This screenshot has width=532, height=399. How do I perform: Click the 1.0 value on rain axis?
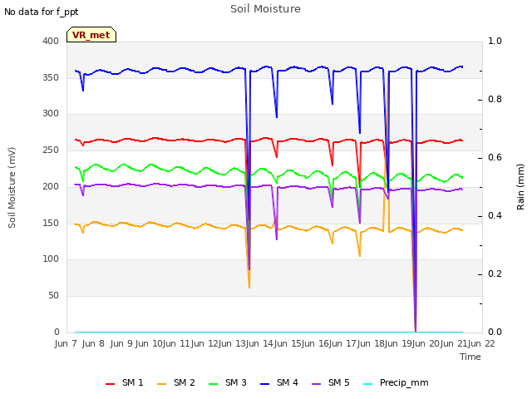coord(495,42)
